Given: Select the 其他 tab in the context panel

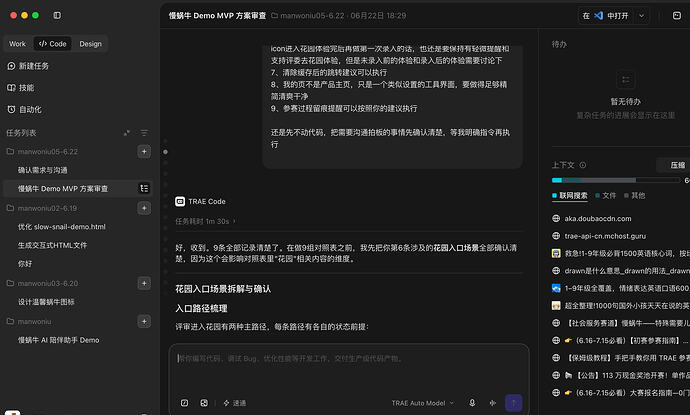Looking at the screenshot, I should coord(635,195).
